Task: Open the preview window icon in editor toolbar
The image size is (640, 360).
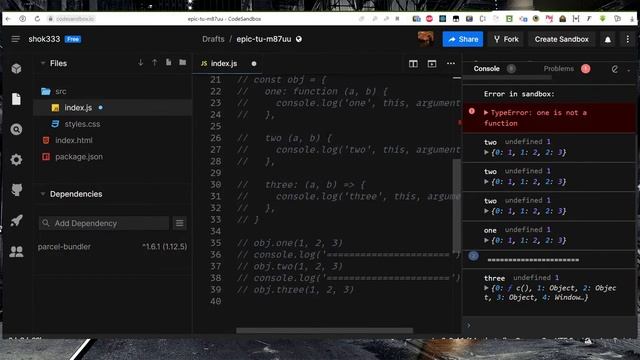Action: [x=432, y=64]
